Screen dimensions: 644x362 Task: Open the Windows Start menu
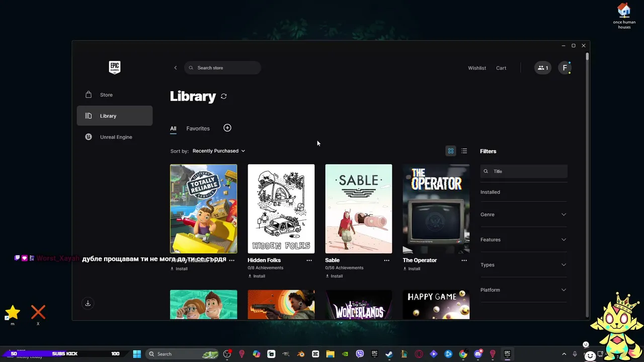coord(137,354)
